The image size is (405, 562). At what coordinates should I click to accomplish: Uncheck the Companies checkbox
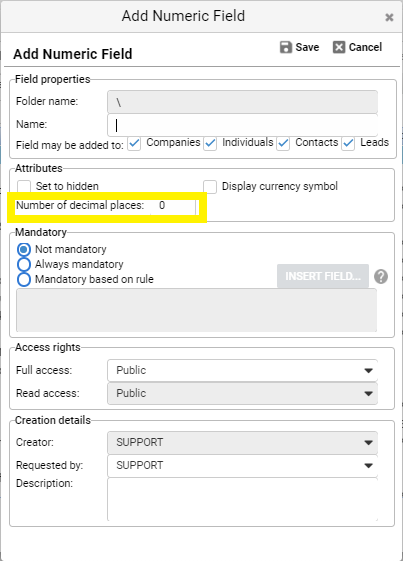tap(134, 144)
